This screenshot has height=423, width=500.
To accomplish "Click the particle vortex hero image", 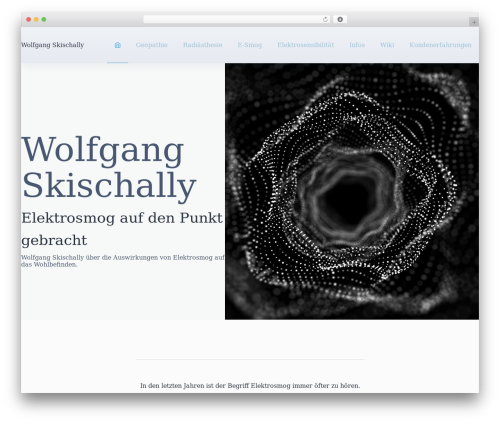I will tap(352, 191).
